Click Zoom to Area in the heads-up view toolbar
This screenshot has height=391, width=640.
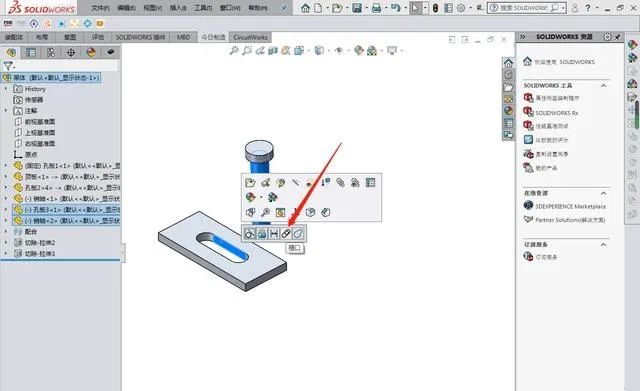(x=247, y=51)
